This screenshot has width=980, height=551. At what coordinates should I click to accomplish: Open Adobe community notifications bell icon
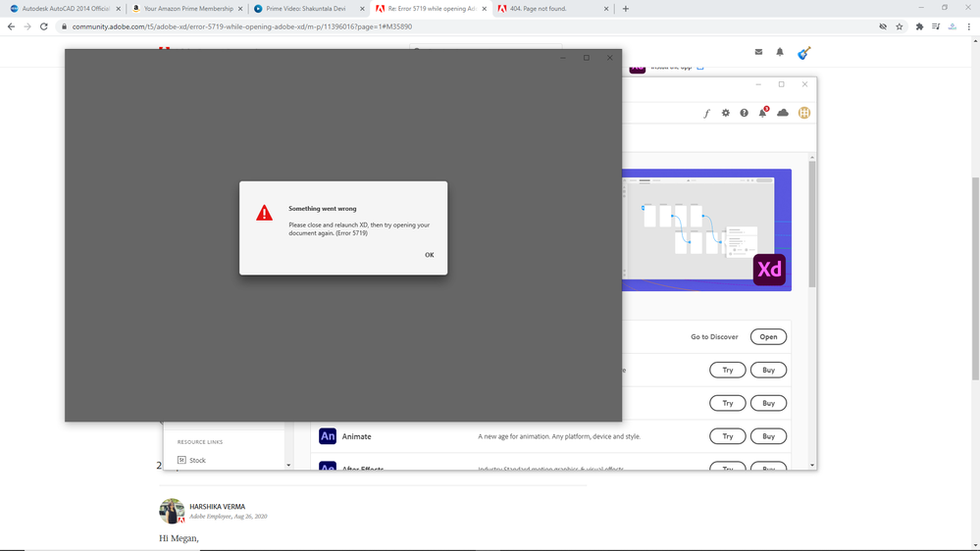click(779, 52)
